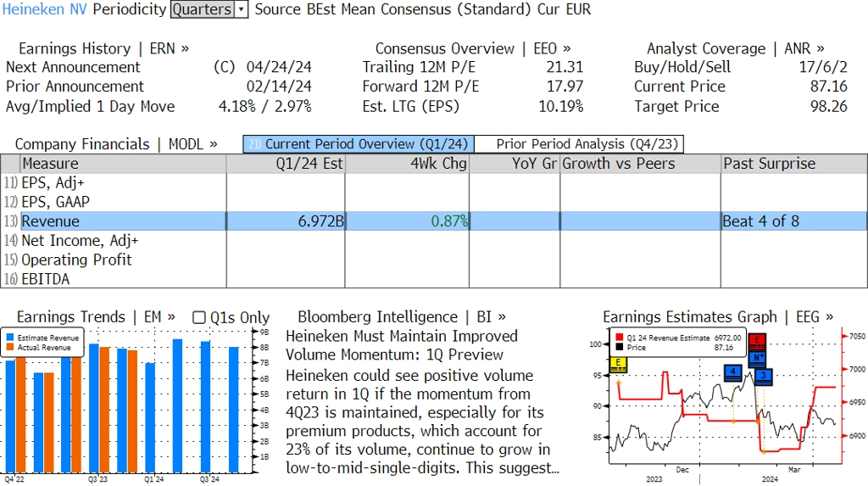Click the 4Wk Chg column header
The width and height of the screenshot is (868, 486).
(407, 164)
